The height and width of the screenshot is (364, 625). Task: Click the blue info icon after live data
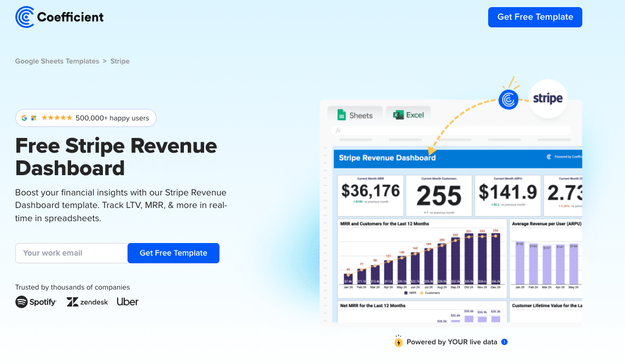[x=504, y=342]
